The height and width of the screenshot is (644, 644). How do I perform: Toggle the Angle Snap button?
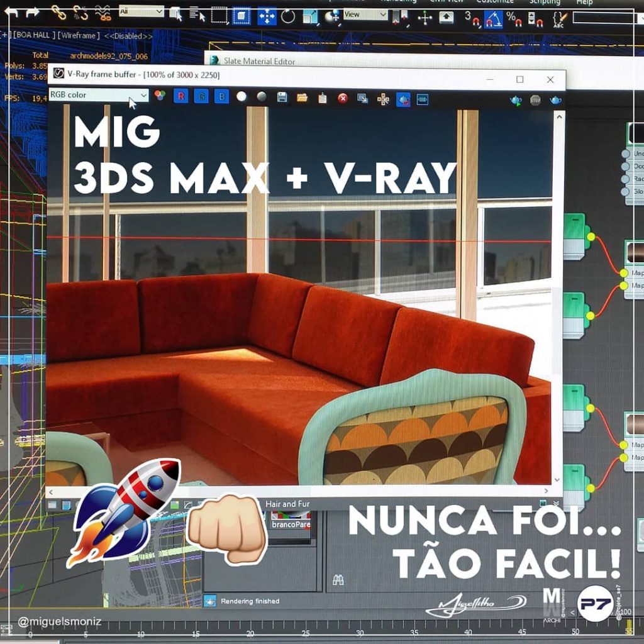[x=493, y=19]
